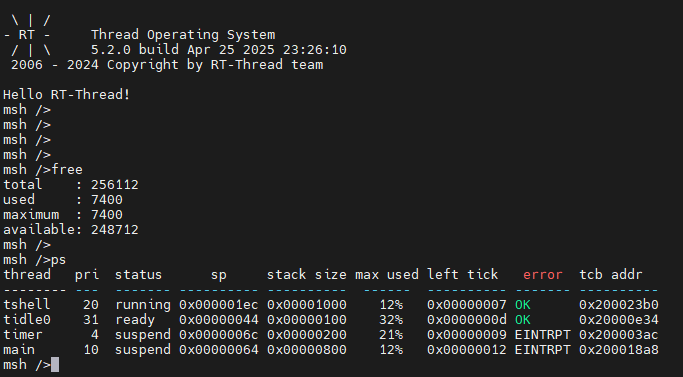Select stack size 0x00000200
This screenshot has width=683, height=377.
coord(307,335)
